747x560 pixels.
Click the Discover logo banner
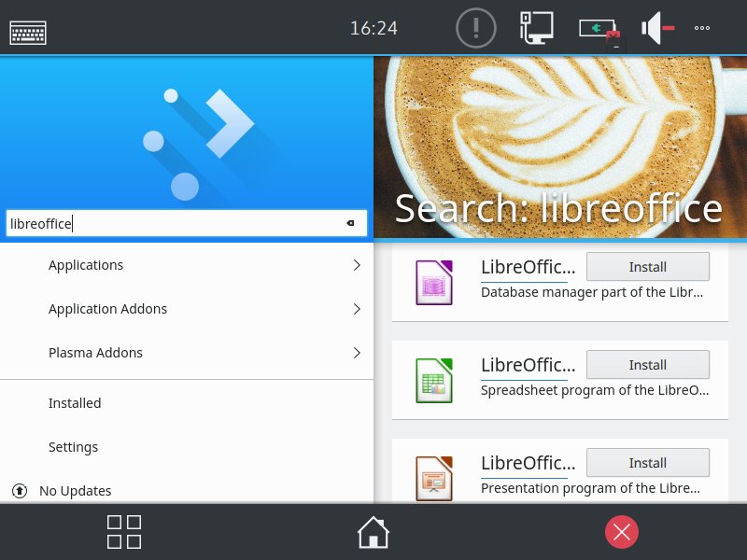point(187,132)
